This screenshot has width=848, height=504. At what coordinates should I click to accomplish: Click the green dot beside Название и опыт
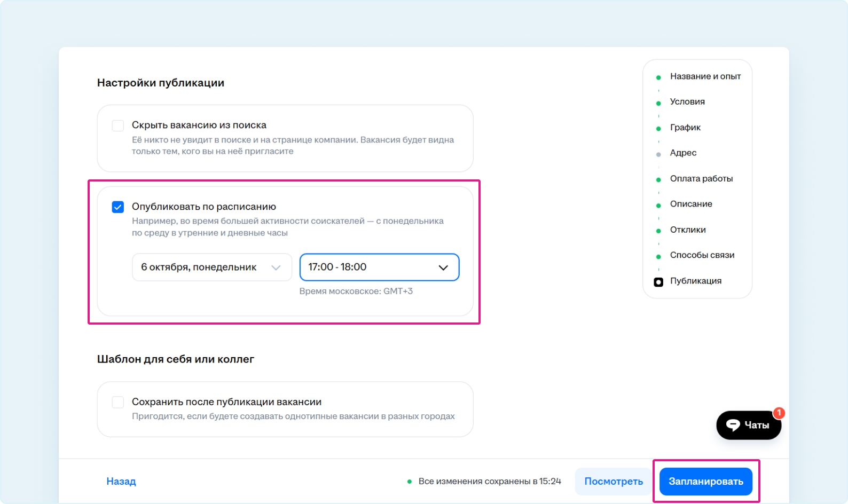[x=658, y=77]
